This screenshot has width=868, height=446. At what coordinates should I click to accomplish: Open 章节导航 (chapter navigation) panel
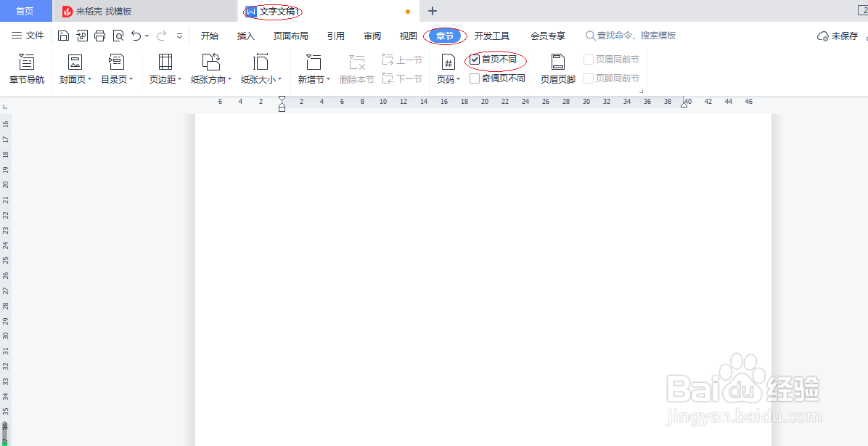pyautogui.click(x=27, y=69)
